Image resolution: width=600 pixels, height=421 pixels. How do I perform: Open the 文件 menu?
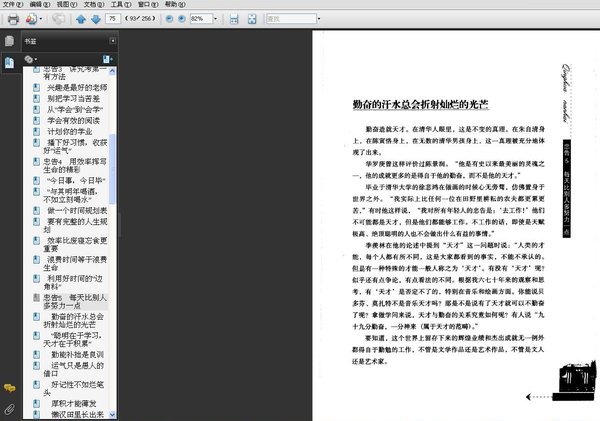(10, 5)
